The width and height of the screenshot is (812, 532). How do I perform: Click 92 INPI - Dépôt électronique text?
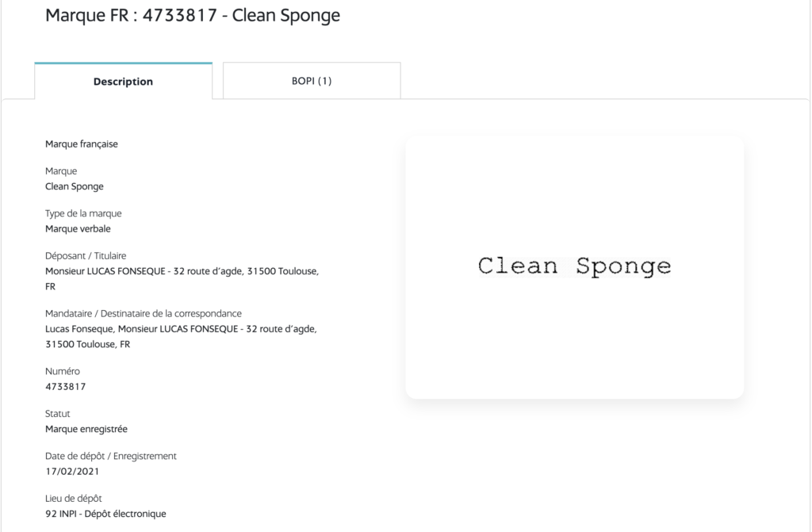[105, 513]
